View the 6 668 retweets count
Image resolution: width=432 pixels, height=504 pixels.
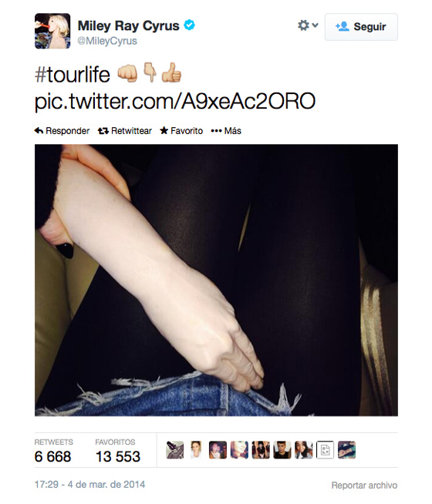point(52,457)
